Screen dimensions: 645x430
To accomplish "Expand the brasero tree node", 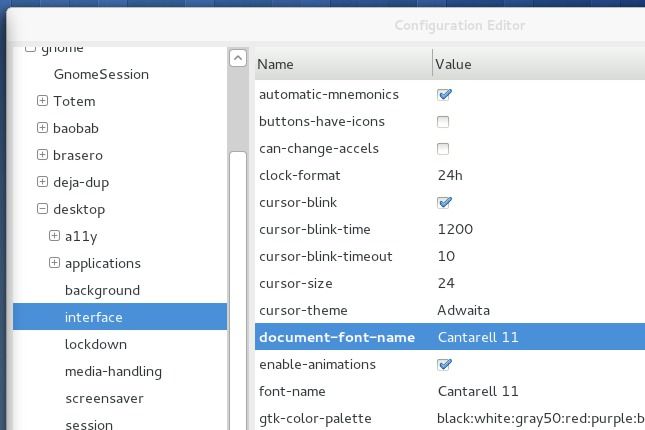I will click(x=42, y=155).
